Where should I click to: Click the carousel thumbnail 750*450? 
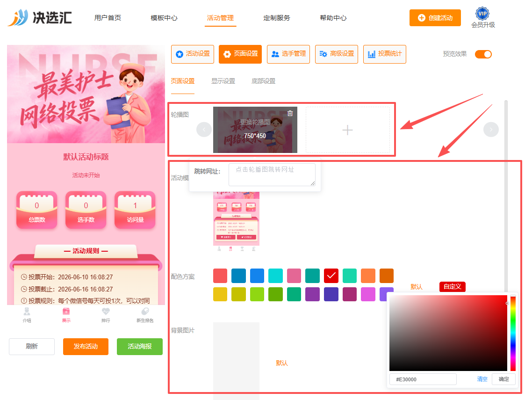click(x=255, y=130)
